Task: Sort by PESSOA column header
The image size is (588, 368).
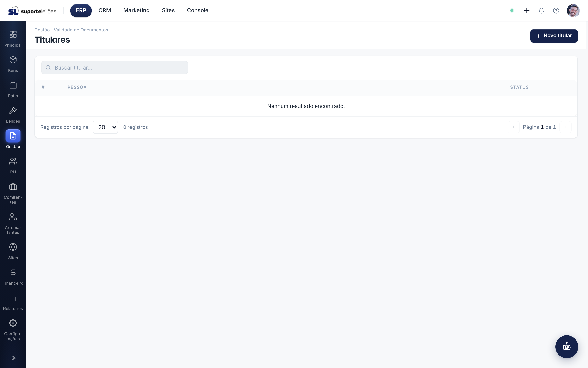Action: point(77,87)
